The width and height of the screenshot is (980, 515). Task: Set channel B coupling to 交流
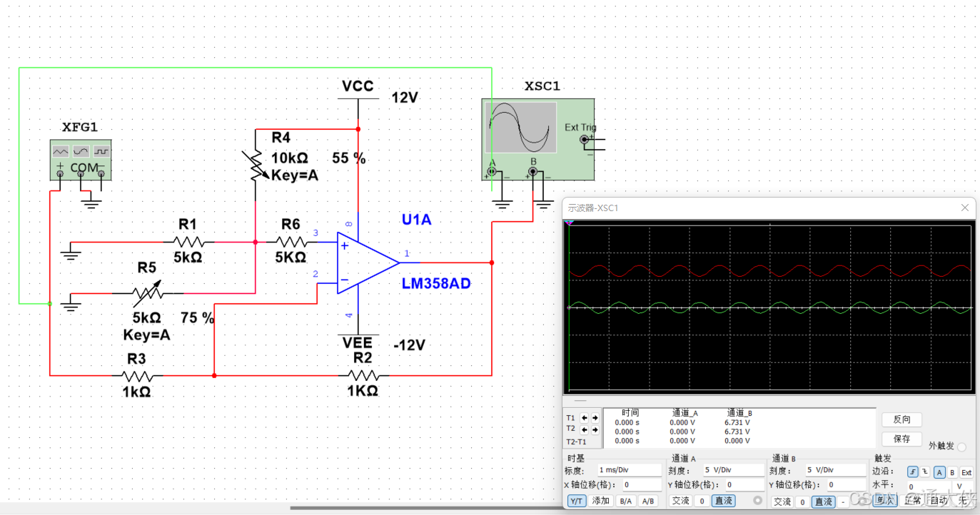tap(782, 502)
